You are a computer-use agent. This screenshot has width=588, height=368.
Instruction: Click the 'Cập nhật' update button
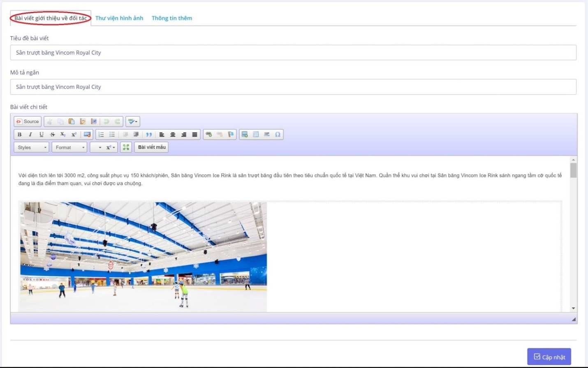click(549, 357)
